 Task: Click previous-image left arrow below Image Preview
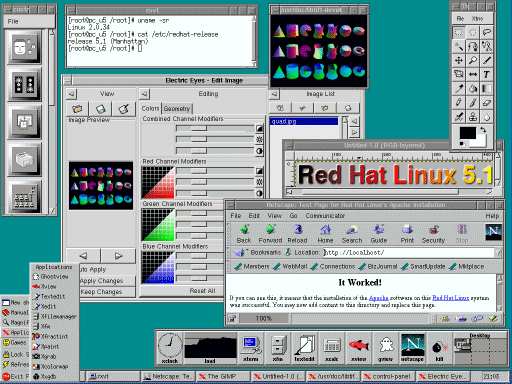pos(83,256)
